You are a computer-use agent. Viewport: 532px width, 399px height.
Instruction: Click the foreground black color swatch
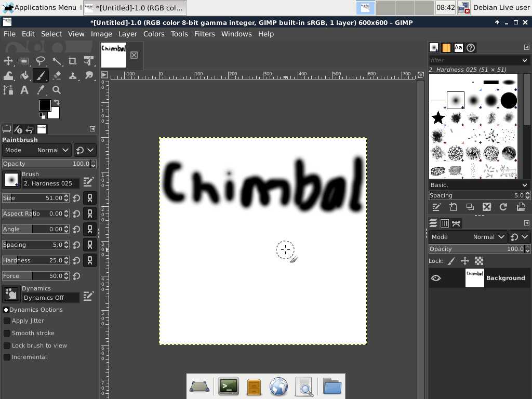[45, 105]
